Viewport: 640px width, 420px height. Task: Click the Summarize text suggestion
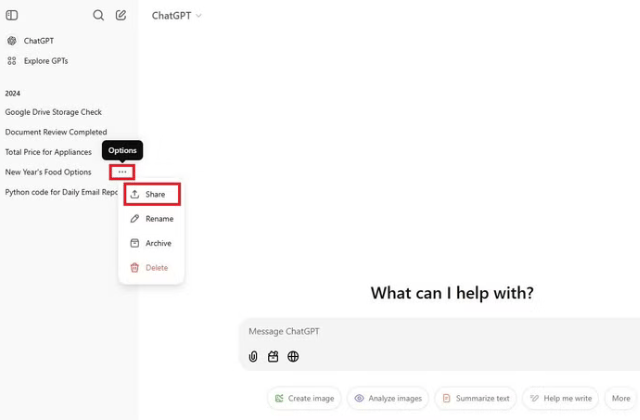476,398
